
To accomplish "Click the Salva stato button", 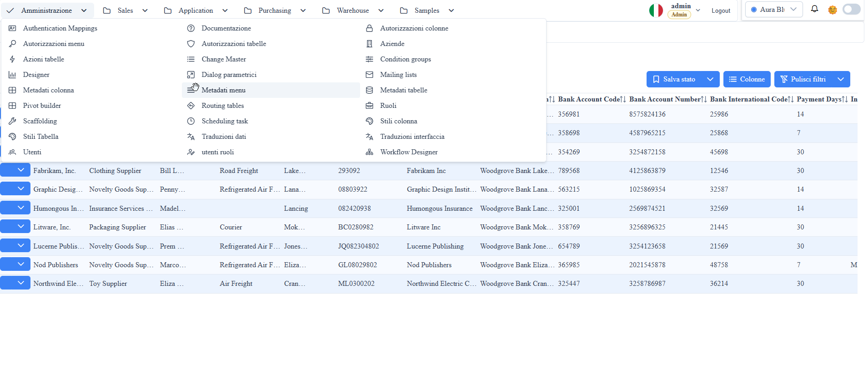I will tap(674, 79).
